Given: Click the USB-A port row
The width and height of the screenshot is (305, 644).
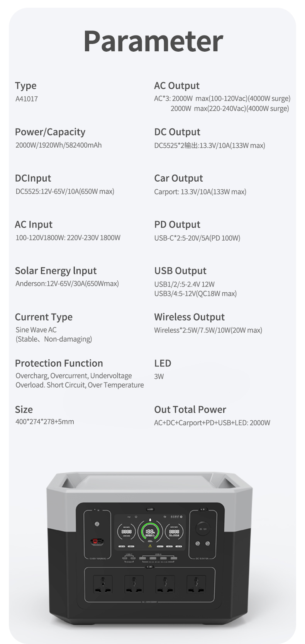Looking at the screenshot, I should click(x=158, y=558).
